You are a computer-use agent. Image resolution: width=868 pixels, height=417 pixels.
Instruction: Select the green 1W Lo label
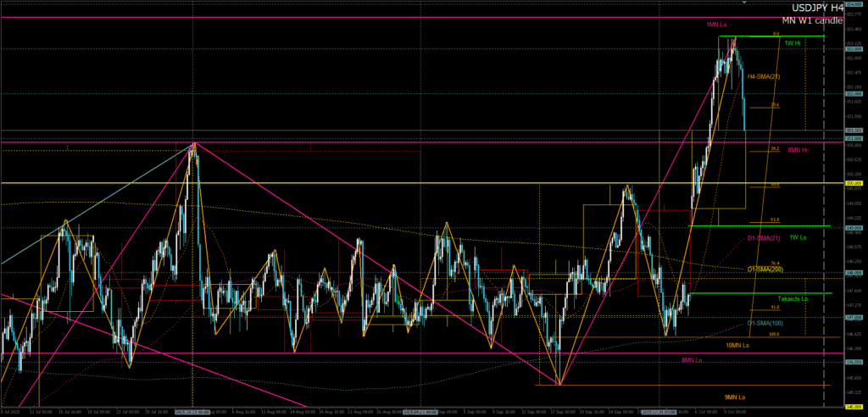pos(797,237)
